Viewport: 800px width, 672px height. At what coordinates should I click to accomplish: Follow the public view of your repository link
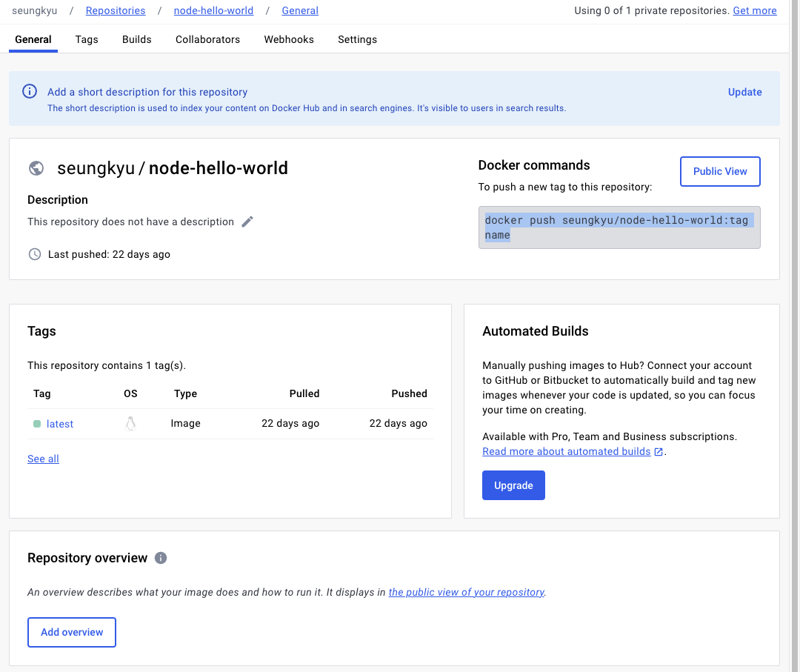(x=467, y=592)
